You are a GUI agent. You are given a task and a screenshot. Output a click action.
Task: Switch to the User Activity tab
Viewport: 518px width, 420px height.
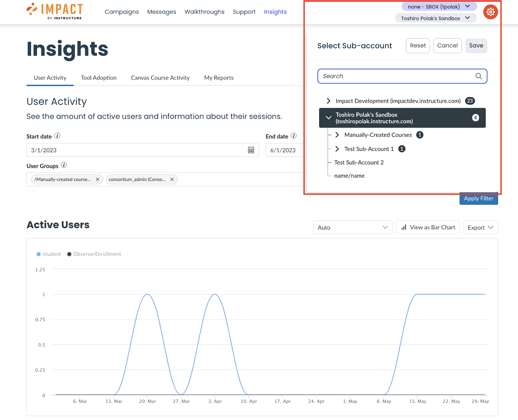pos(50,78)
